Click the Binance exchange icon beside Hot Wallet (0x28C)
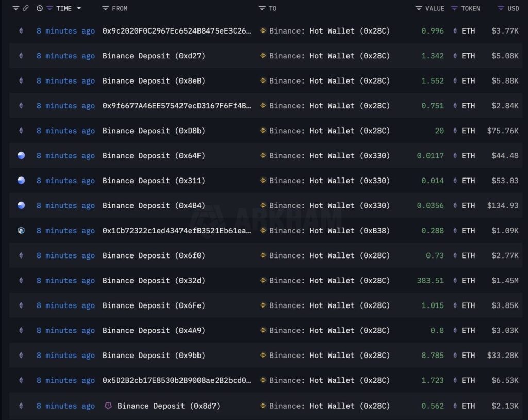The height and width of the screenshot is (420, 528). click(263, 30)
